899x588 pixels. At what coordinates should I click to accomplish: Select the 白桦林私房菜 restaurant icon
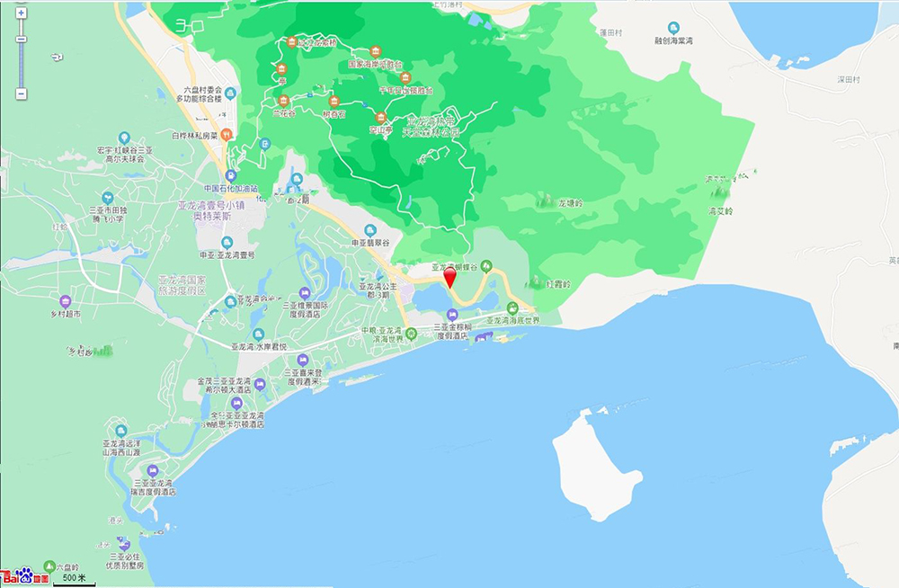[227, 135]
